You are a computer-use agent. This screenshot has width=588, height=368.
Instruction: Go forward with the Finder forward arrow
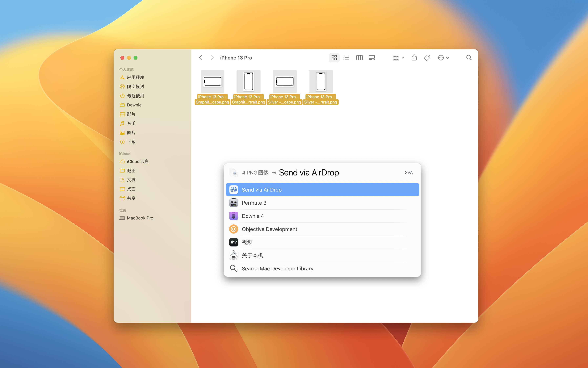(x=212, y=58)
